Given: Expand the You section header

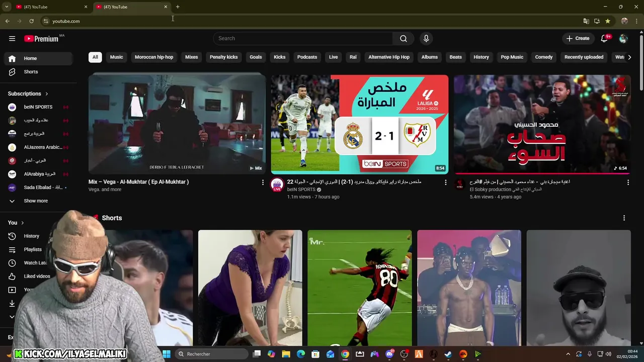Looking at the screenshot, I should 16,223.
